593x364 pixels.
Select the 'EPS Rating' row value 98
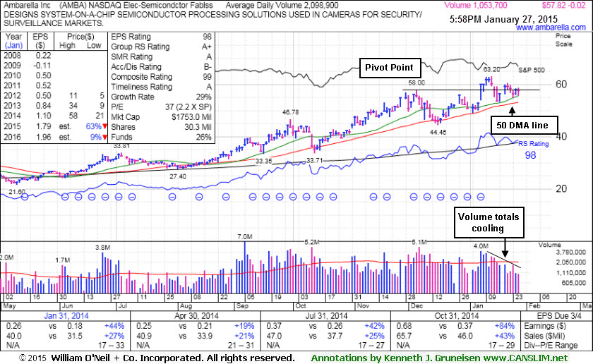click(x=207, y=37)
